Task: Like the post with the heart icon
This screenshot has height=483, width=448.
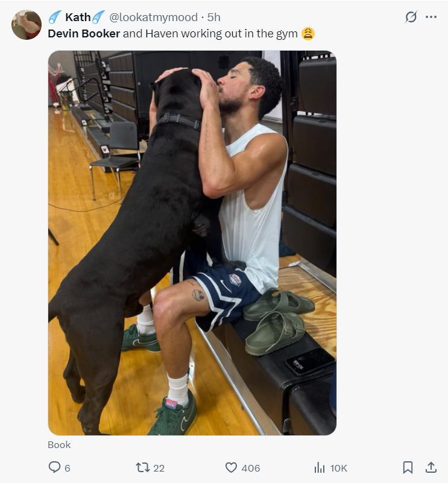Action: 231,467
